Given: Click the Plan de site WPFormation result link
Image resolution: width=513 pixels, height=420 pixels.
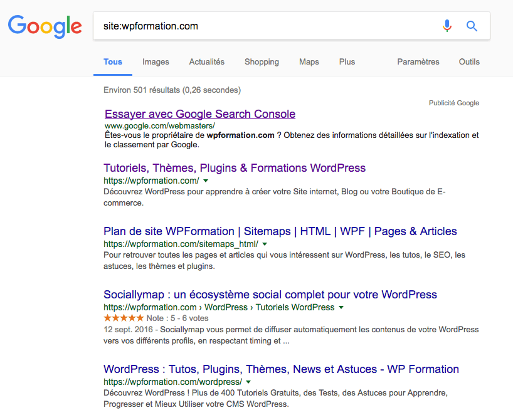Looking at the screenshot, I should pos(280,231).
